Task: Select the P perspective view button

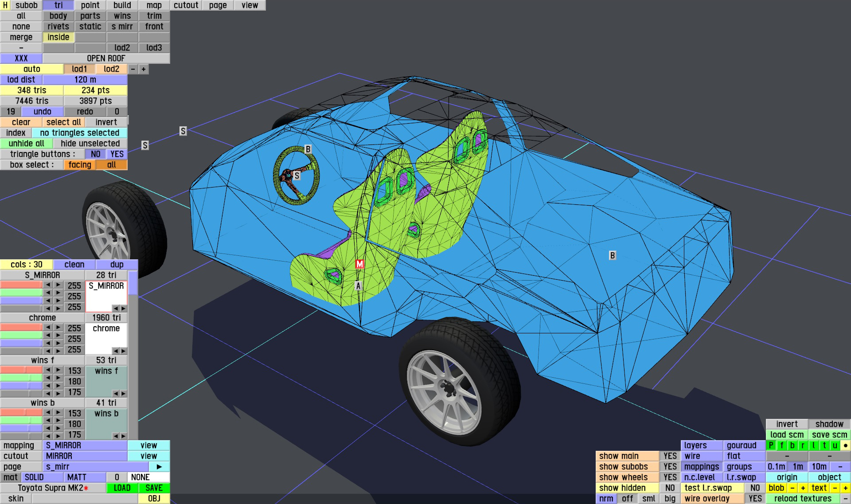Action: click(771, 445)
